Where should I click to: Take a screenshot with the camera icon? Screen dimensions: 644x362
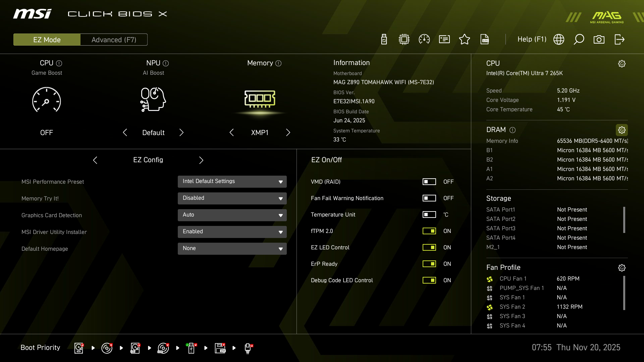(599, 40)
